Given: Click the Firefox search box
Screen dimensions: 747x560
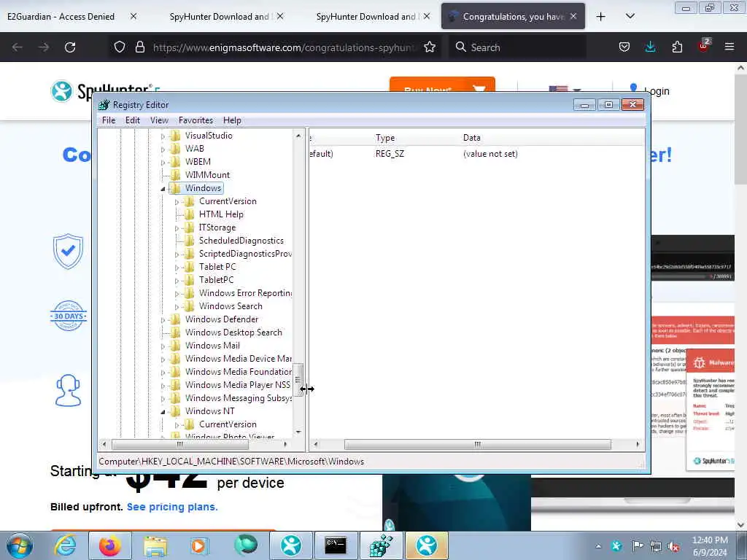Looking at the screenshot, I should click(517, 47).
